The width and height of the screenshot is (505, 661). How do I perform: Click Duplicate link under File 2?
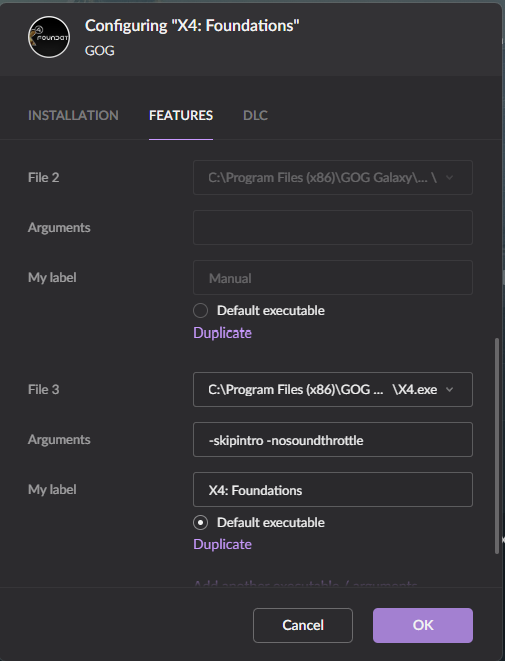[222, 333]
